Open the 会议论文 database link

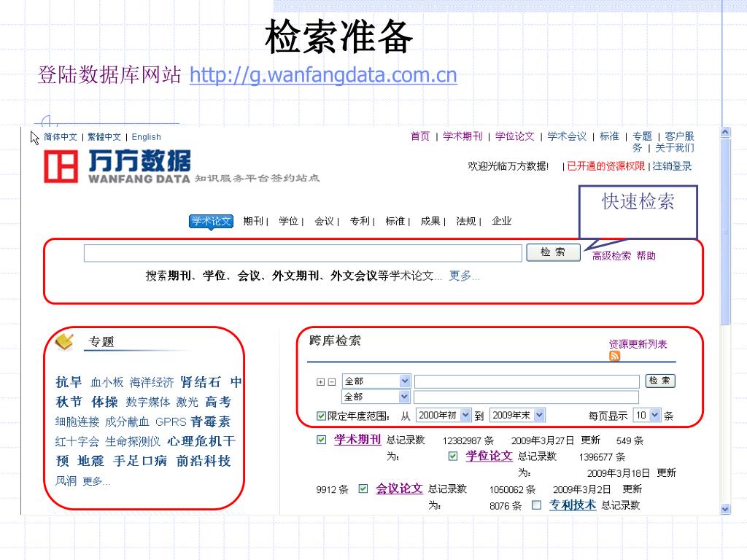tap(399, 489)
